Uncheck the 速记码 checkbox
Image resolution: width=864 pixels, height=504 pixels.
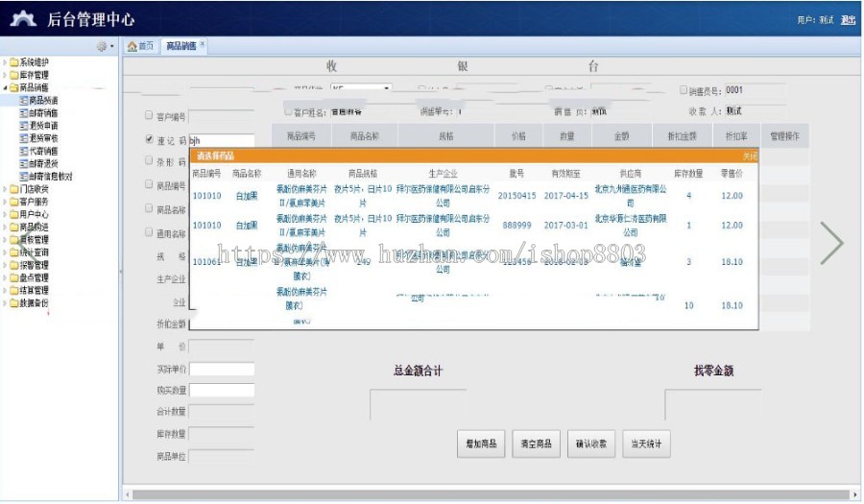pos(149,139)
